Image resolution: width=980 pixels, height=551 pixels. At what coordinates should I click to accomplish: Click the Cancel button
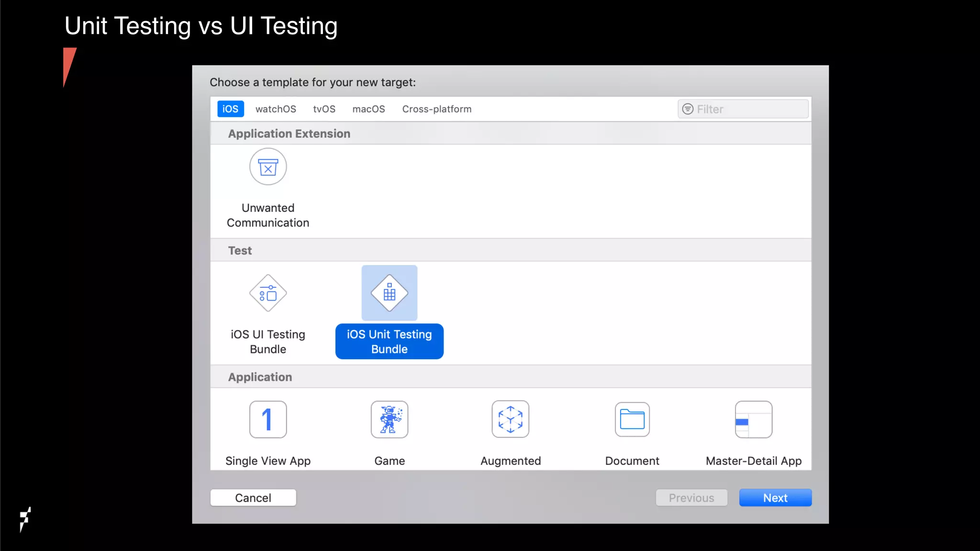pyautogui.click(x=253, y=498)
